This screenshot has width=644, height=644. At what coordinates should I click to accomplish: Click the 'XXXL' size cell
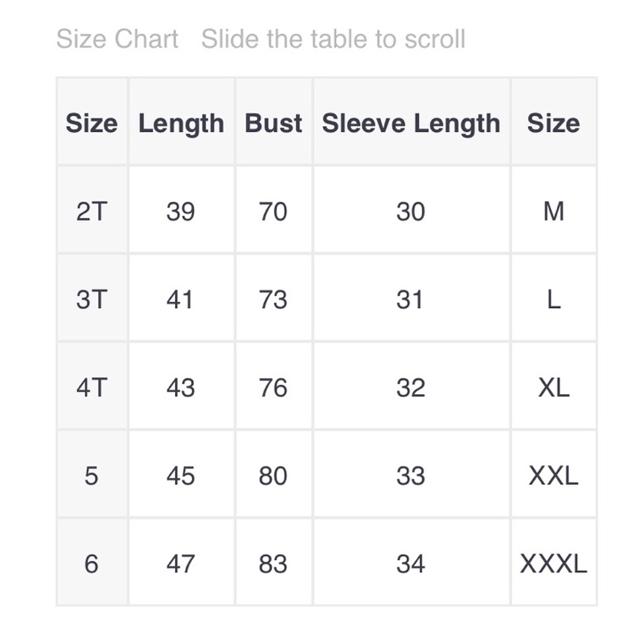click(553, 564)
